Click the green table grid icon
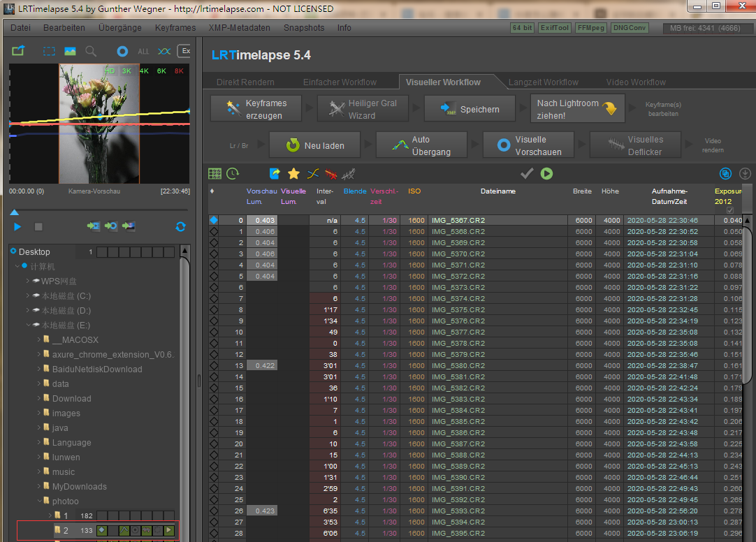 (x=215, y=173)
